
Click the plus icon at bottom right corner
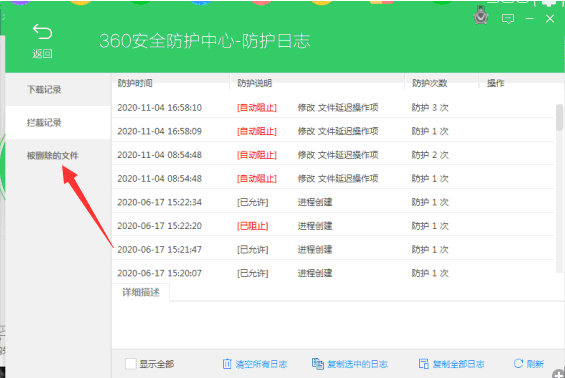(x=559, y=373)
